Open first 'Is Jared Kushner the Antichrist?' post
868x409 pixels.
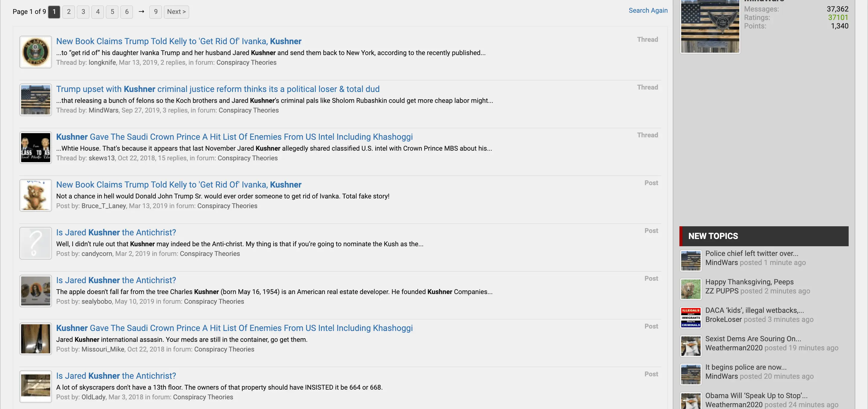(116, 232)
